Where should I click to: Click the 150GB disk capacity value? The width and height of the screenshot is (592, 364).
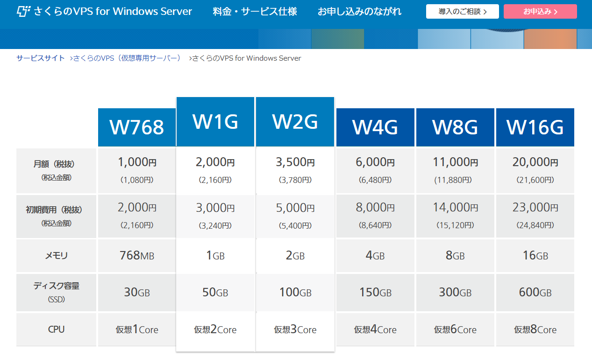[x=375, y=293]
